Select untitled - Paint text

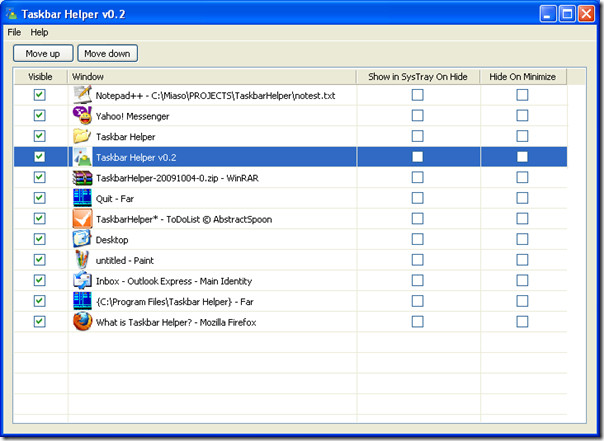point(124,261)
